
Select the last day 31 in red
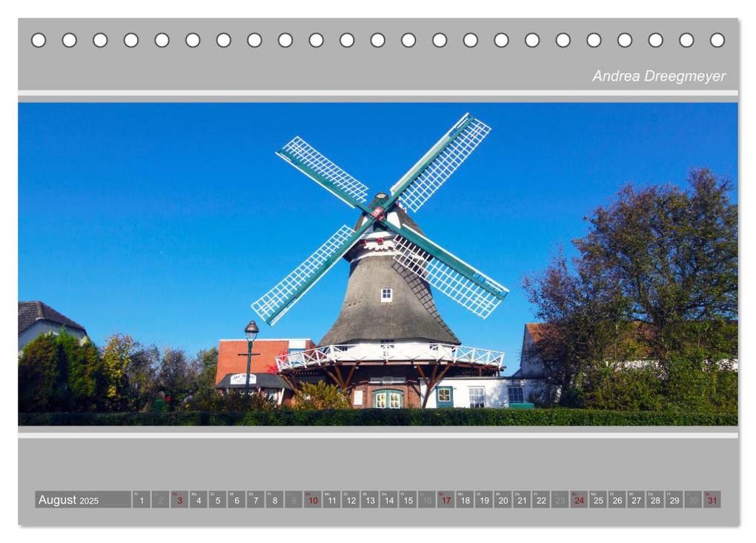[x=712, y=499]
